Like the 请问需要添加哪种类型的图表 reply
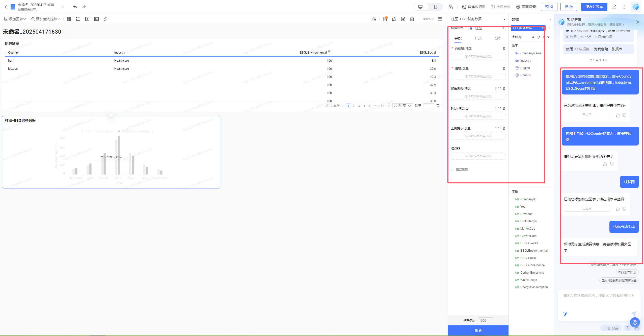The height and width of the screenshot is (336, 644). click(x=605, y=164)
